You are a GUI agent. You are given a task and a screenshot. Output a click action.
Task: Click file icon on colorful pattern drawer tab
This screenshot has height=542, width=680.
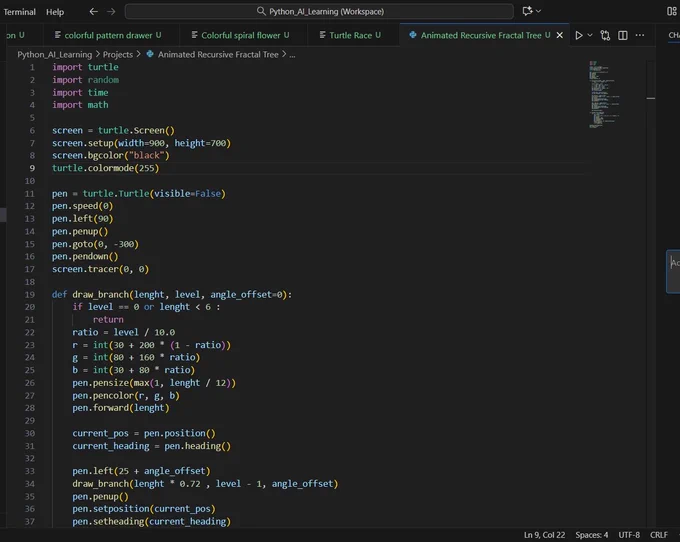[x=58, y=35]
